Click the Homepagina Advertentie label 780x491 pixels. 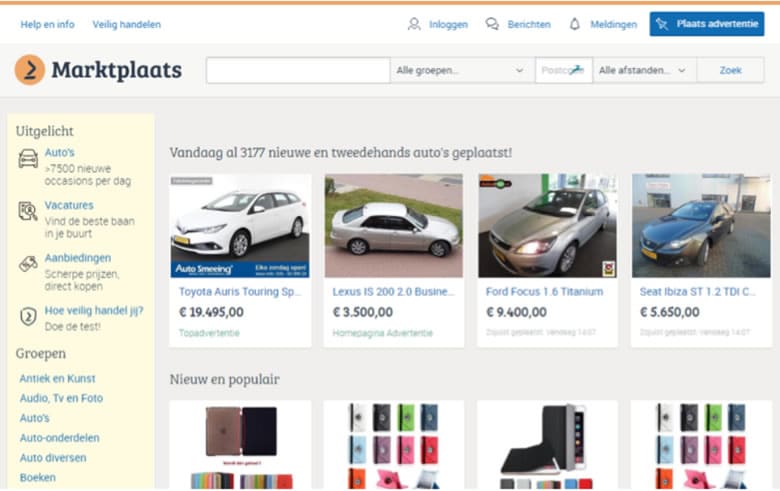pyautogui.click(x=383, y=333)
